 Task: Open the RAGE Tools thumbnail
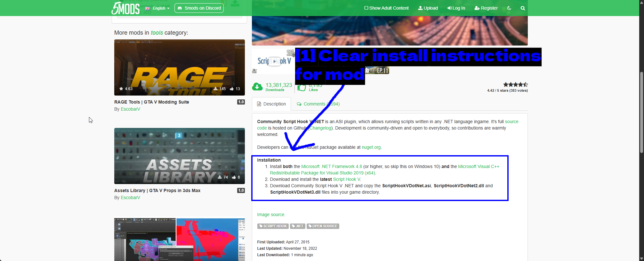pos(180,67)
